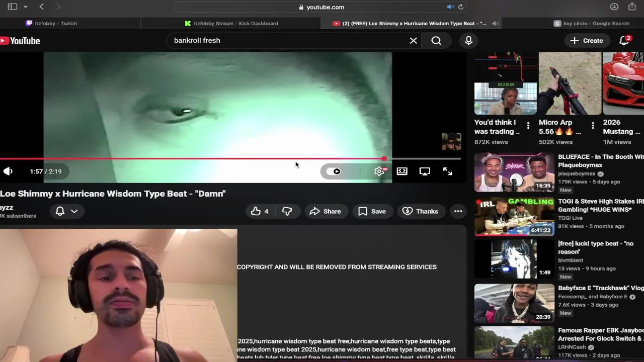Toggle the autoplay switch

click(333, 171)
